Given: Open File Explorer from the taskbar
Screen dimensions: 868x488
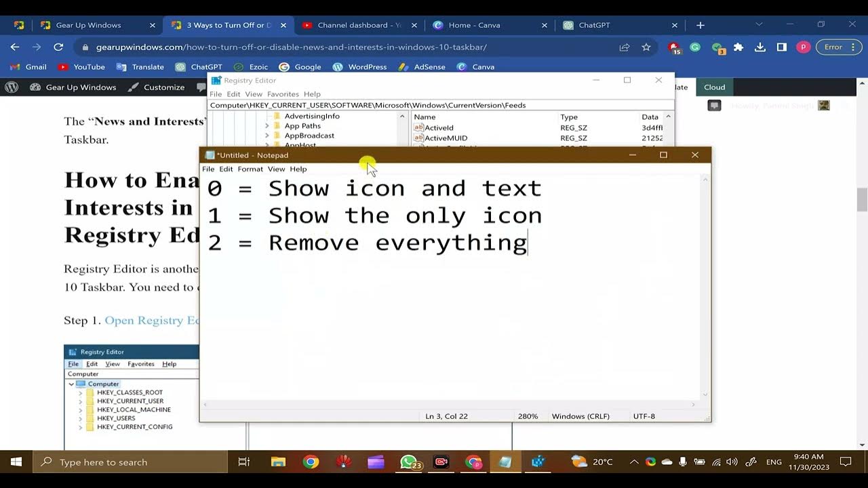Looking at the screenshot, I should 278,462.
